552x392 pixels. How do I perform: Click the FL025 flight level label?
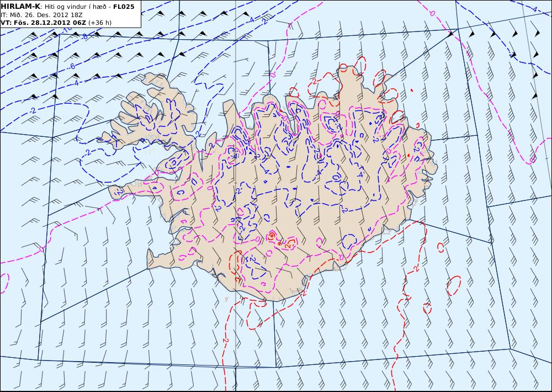(x=124, y=6)
